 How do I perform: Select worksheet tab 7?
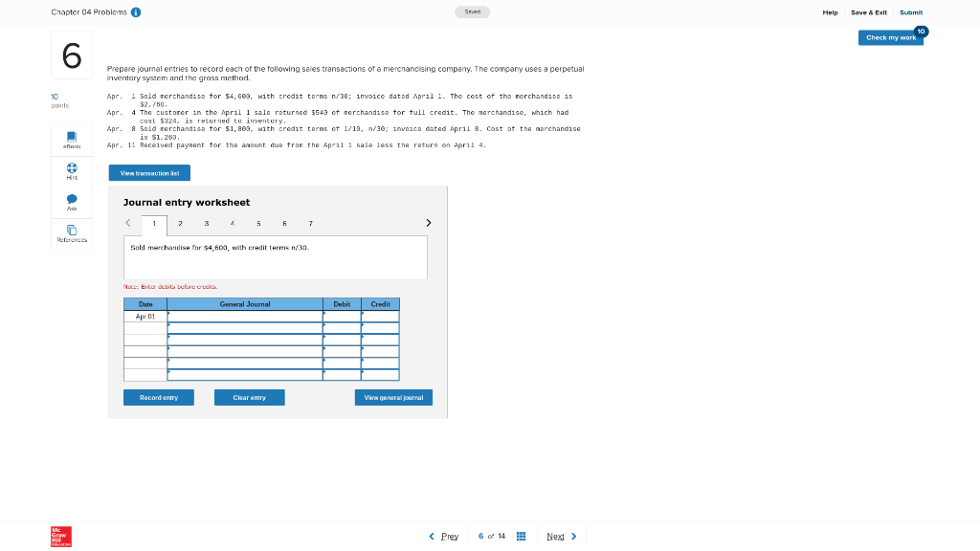310,224
